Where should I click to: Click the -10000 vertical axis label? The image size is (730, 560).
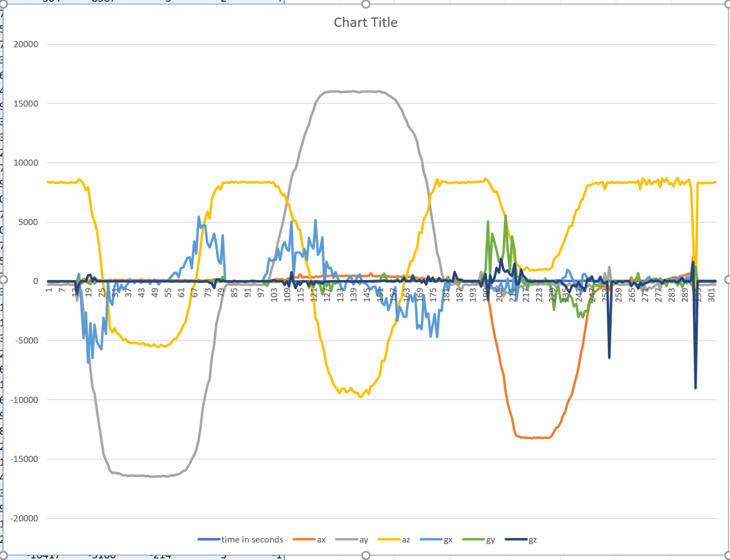coord(24,400)
